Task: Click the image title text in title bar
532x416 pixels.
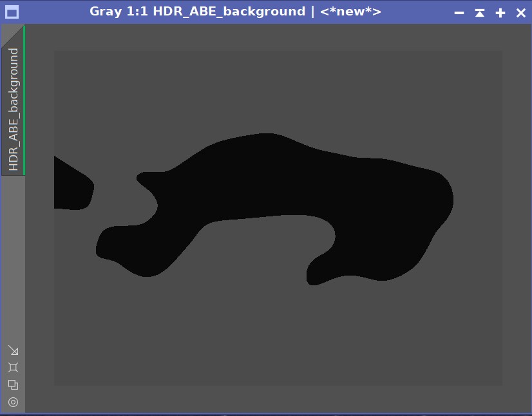Action: click(x=235, y=12)
